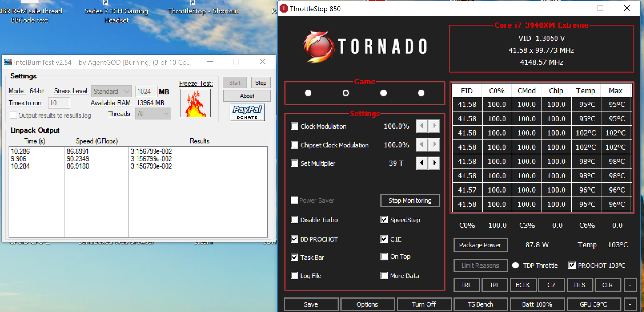Select the second Game profile radio button
The image size is (644, 312).
point(346,93)
